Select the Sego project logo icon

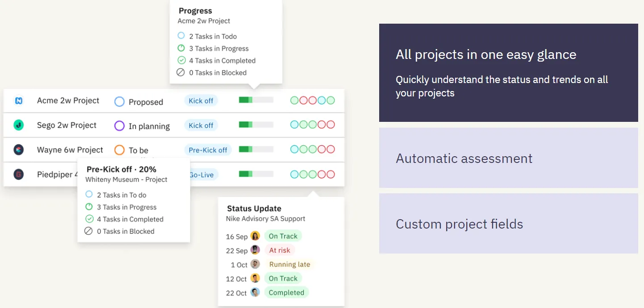19,125
